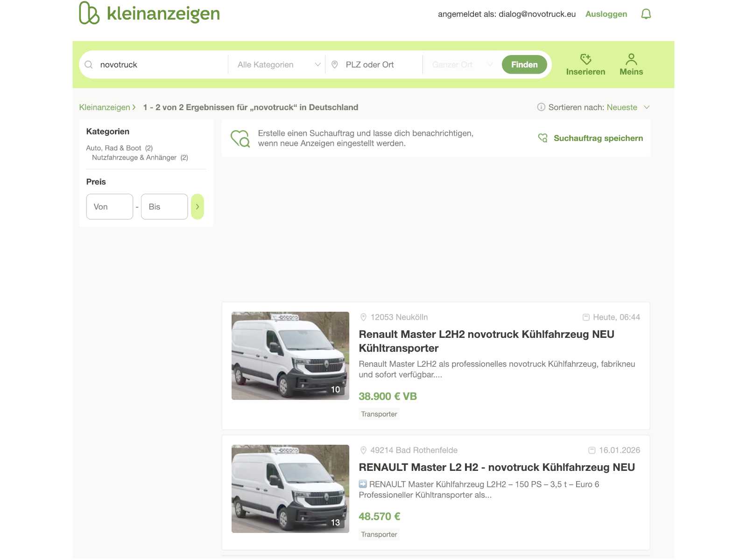
Task: Apply price filter with arrow button
Action: (197, 207)
